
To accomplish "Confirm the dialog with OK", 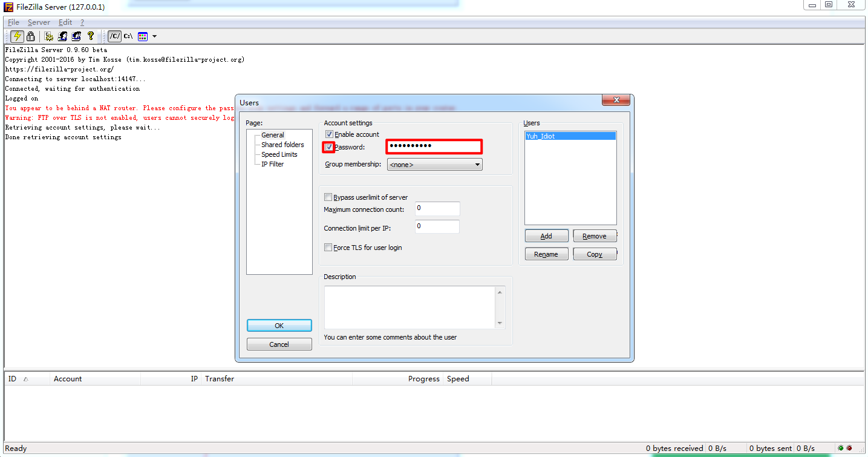I will click(x=279, y=326).
